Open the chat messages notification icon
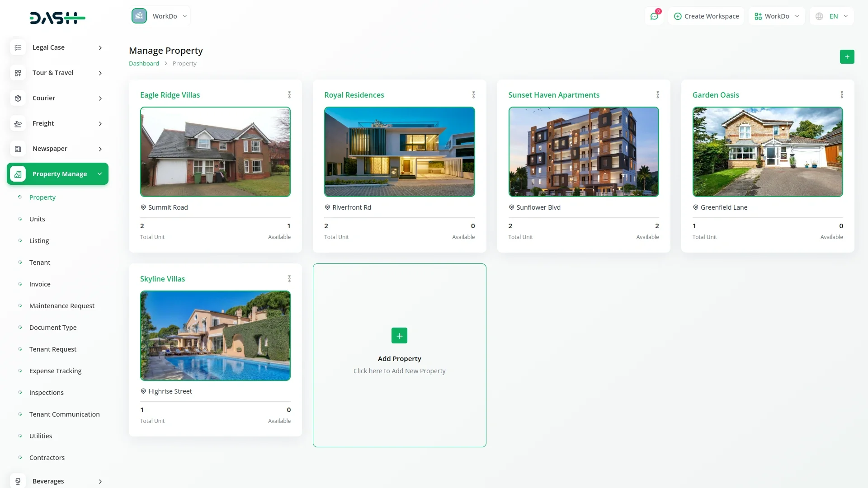Viewport: 868px width, 488px height. coord(654,16)
